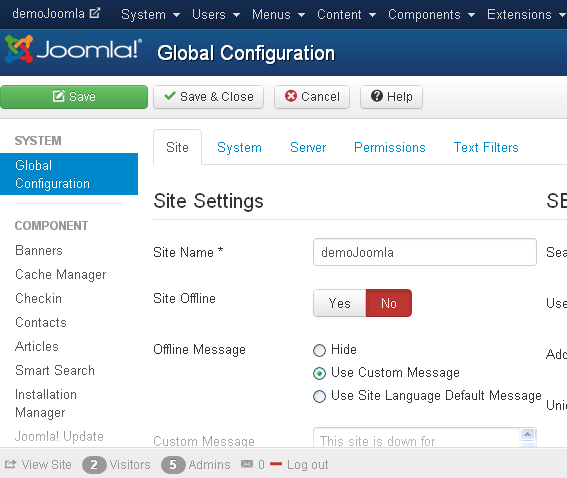
Task: Click the Save & Close button
Action: point(209,97)
